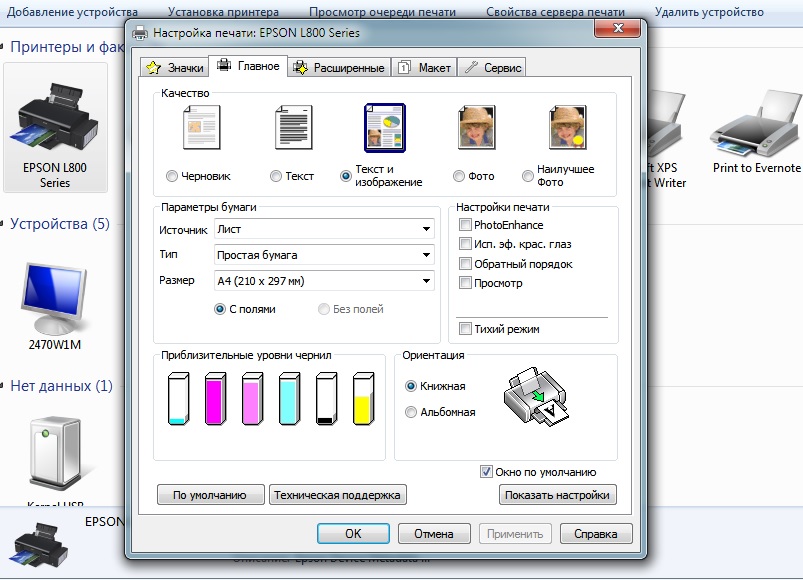Screen dimensions: 803x580
Task: Choose Книжная orientation
Action: pyautogui.click(x=411, y=386)
